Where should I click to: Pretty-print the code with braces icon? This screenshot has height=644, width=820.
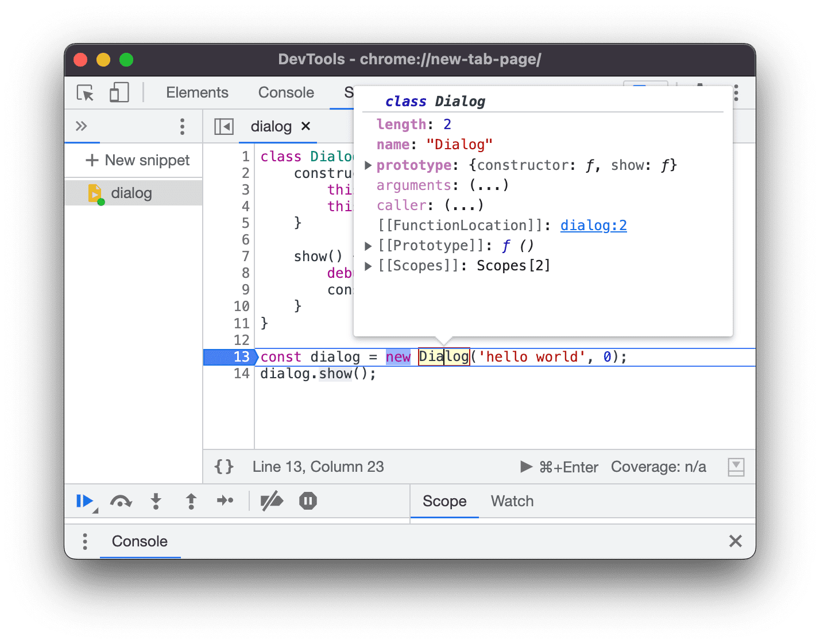224,467
